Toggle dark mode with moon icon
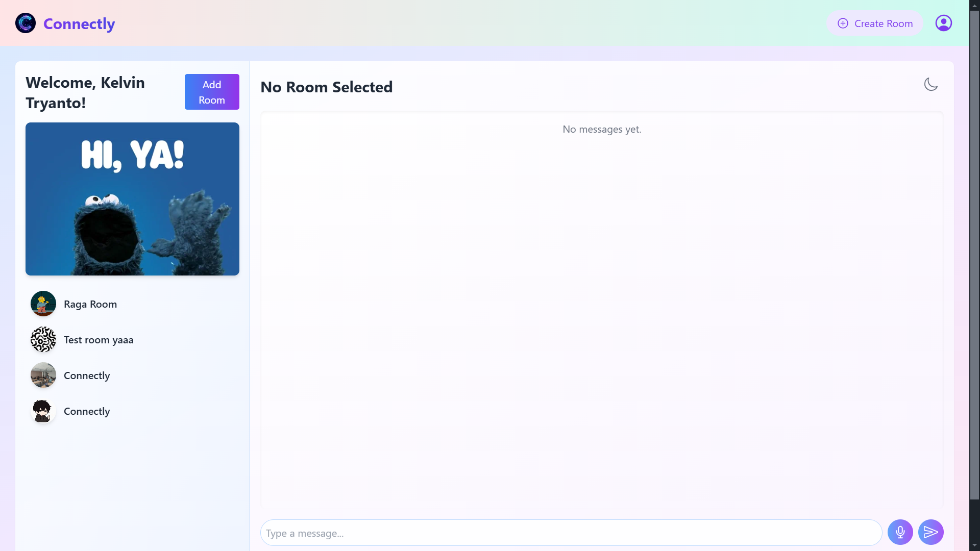The width and height of the screenshot is (980, 551). pyautogui.click(x=930, y=85)
